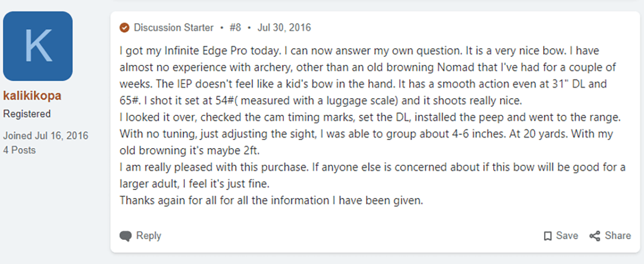
Task: Click the line starting 'I got my Infinite Edge Pro'
Action: click(359, 51)
